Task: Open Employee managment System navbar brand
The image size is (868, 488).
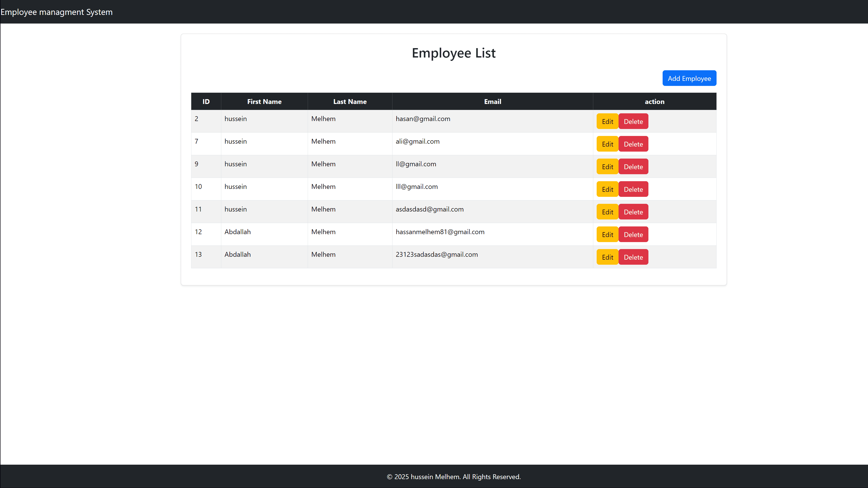Action: [x=57, y=12]
